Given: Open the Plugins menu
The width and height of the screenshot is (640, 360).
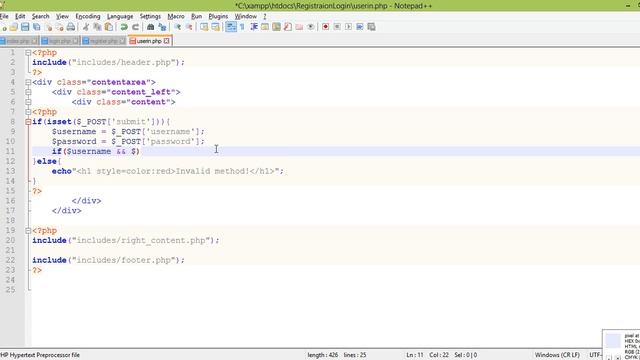Looking at the screenshot, I should (x=218, y=16).
